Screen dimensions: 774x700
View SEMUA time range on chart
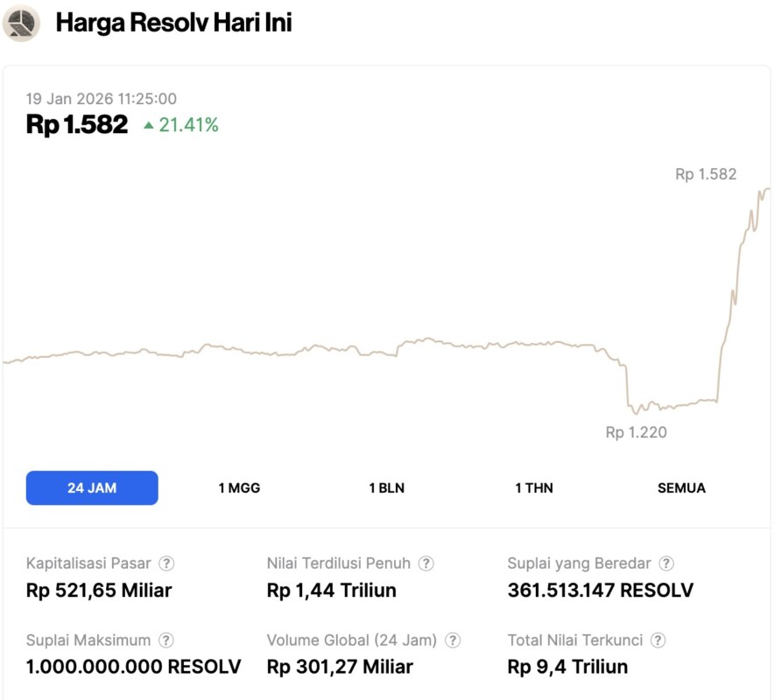point(681,488)
